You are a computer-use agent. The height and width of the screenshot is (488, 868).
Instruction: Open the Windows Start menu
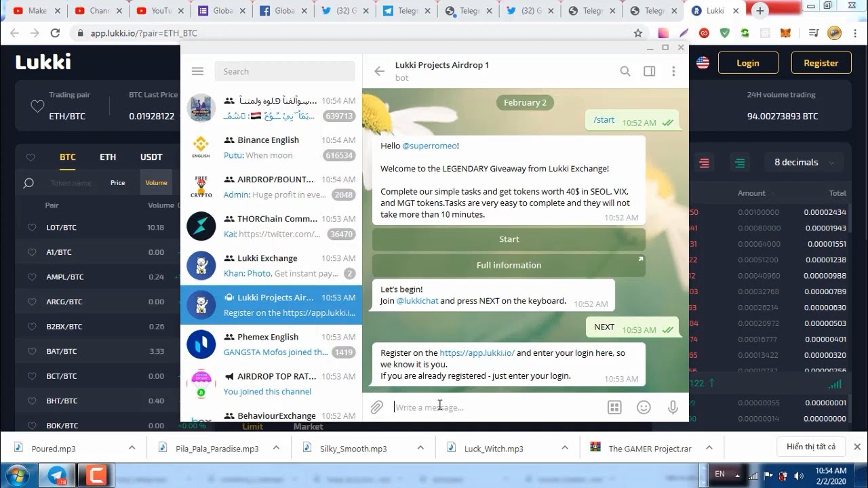tap(16, 474)
